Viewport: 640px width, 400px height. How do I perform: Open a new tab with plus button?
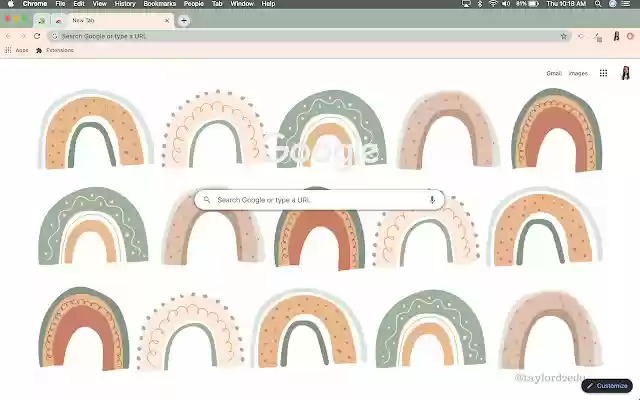pyautogui.click(x=184, y=20)
